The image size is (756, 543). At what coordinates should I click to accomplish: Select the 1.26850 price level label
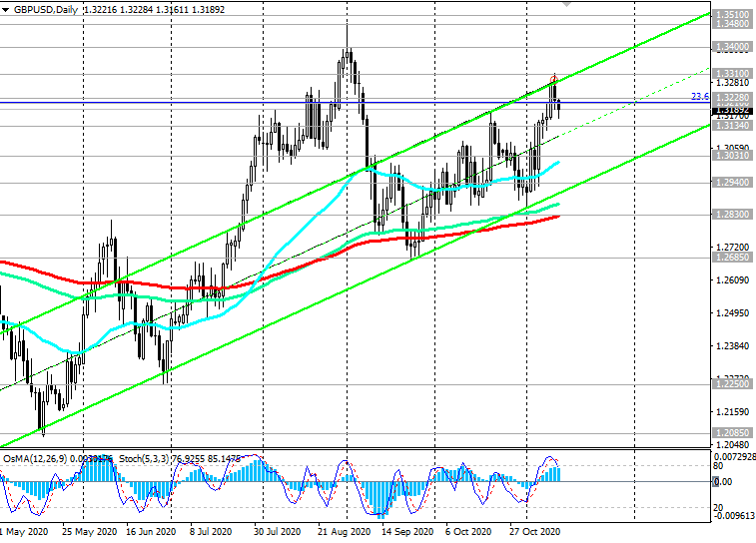(732, 258)
